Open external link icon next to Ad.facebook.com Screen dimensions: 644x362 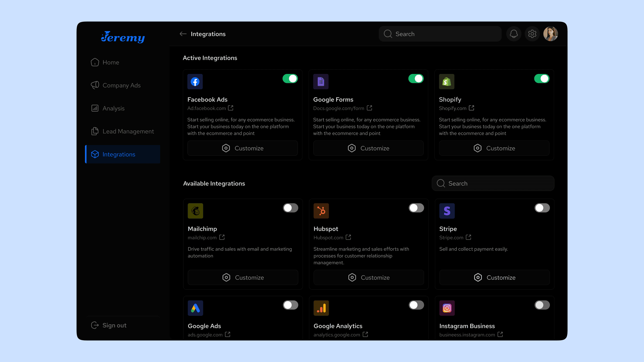pyautogui.click(x=231, y=108)
